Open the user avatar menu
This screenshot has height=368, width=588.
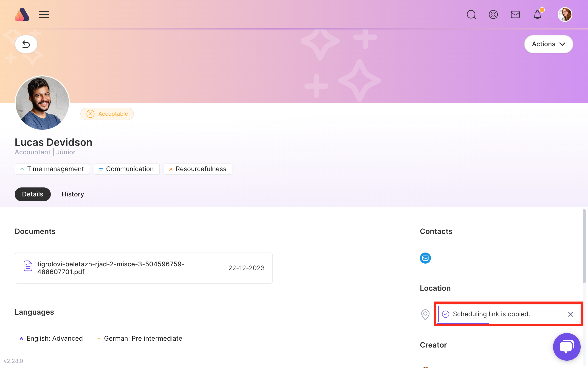point(565,14)
